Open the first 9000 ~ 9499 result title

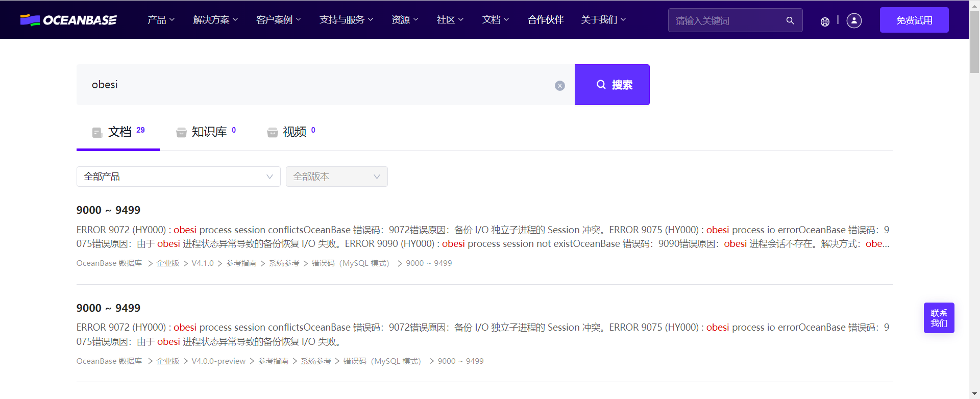(x=108, y=210)
